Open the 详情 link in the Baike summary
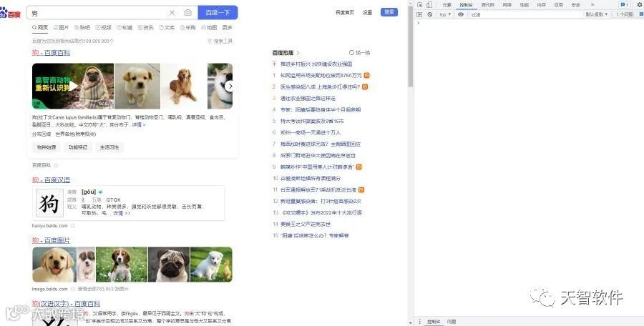Screen dimensions: 644x326 138,125
